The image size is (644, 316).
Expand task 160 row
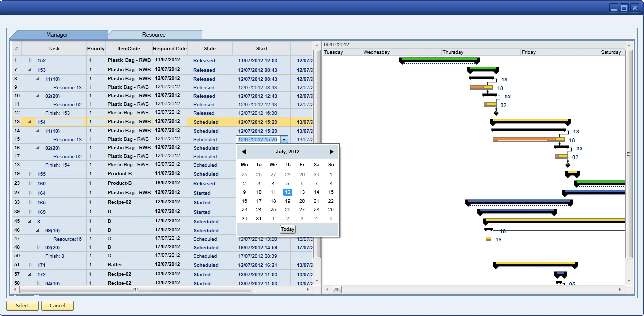(x=30, y=184)
